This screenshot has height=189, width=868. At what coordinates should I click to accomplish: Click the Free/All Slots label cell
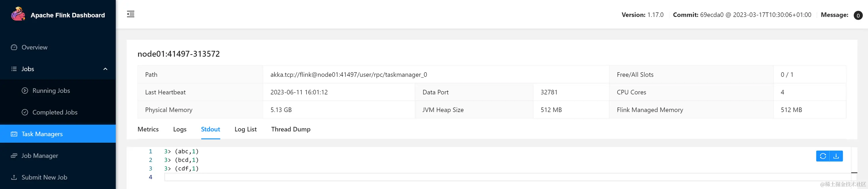click(x=691, y=75)
